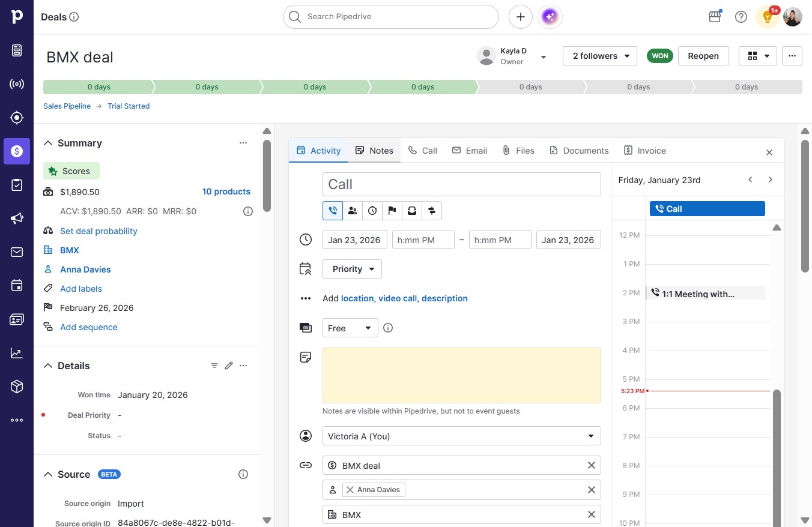Select the Meeting activity type icon
This screenshot has width=812, height=527.
coord(353,211)
